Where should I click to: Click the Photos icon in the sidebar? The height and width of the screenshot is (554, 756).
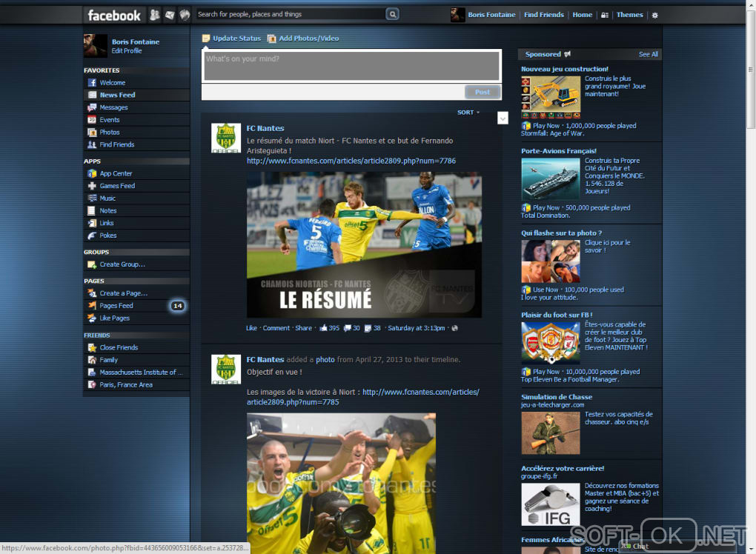tap(92, 133)
